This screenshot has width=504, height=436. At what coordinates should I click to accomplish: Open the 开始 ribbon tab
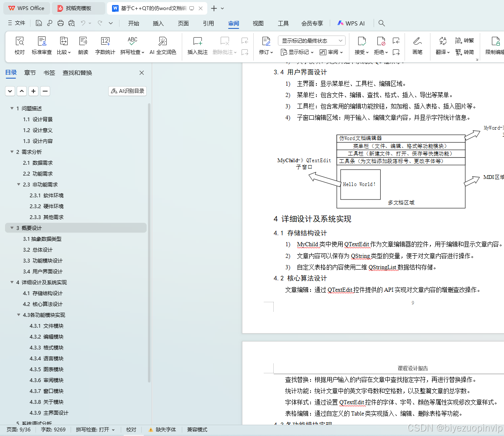pos(134,23)
